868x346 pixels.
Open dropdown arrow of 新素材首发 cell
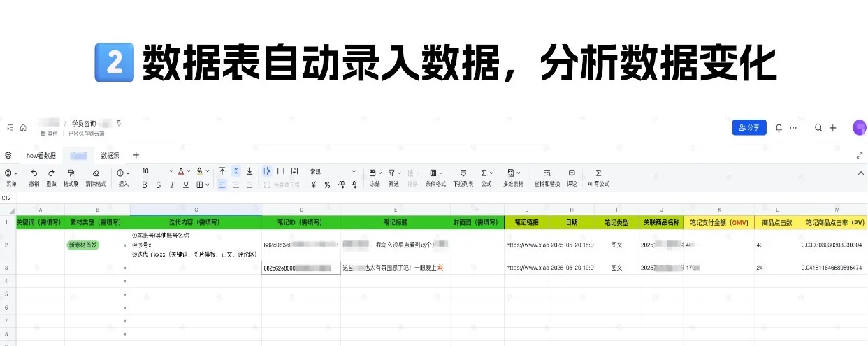point(126,245)
